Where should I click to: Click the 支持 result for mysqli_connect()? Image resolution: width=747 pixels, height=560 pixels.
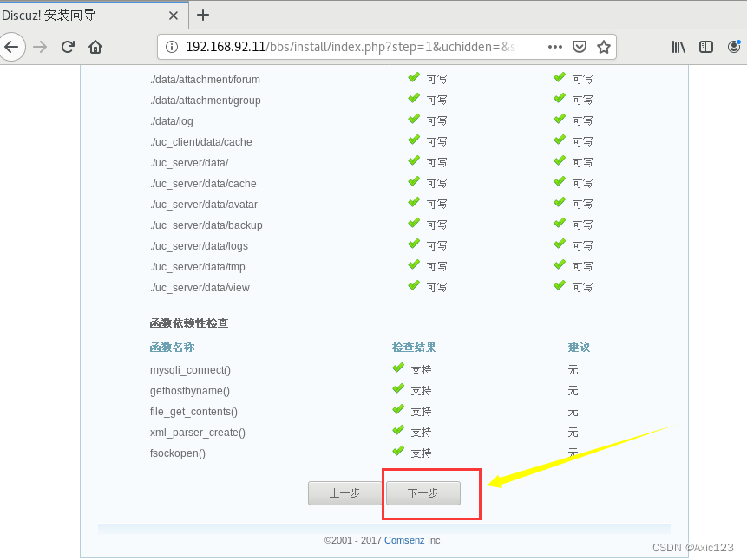(x=421, y=370)
